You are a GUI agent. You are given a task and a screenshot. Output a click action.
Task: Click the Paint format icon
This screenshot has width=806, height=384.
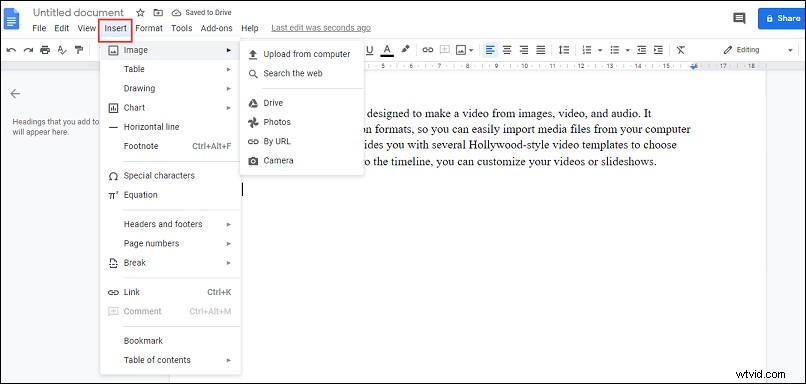coord(79,50)
